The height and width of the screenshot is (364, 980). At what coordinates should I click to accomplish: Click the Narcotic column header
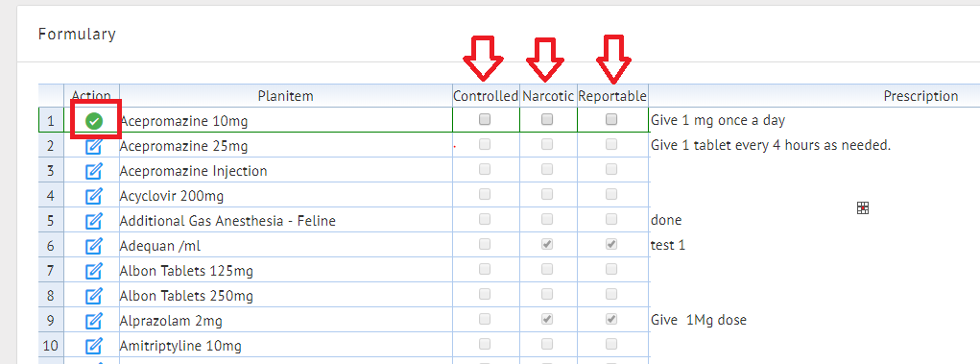click(548, 96)
